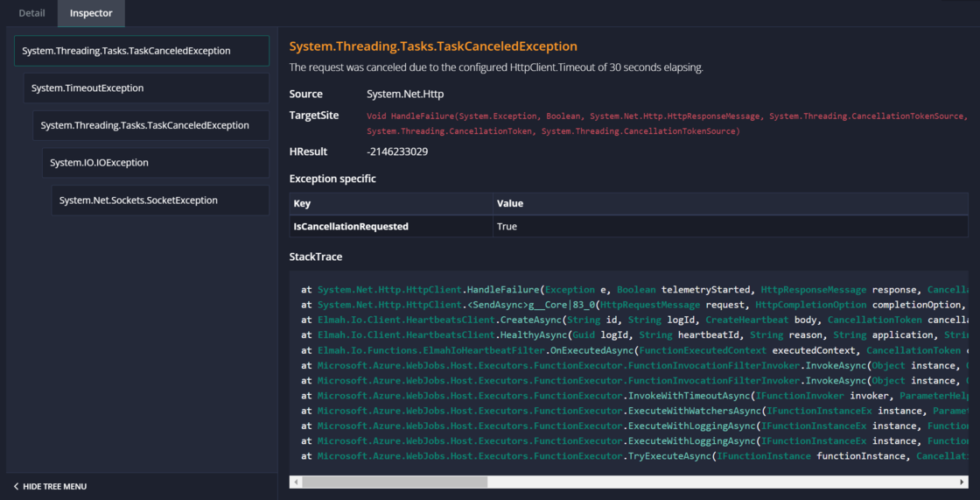Click the StackTrace heading
The height and width of the screenshot is (500, 980).
[x=316, y=257]
